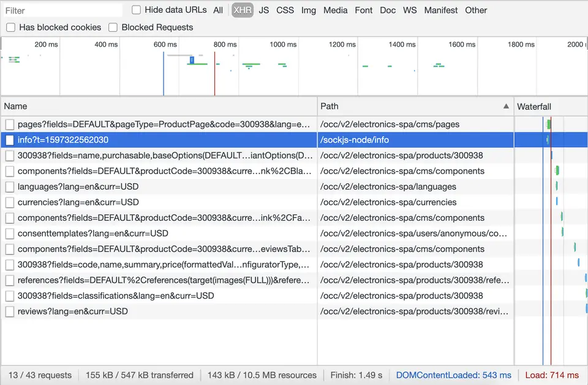Viewport: 588px width, 385px height.
Task: Click the products/300938/refe… path cell
Action: click(415, 280)
